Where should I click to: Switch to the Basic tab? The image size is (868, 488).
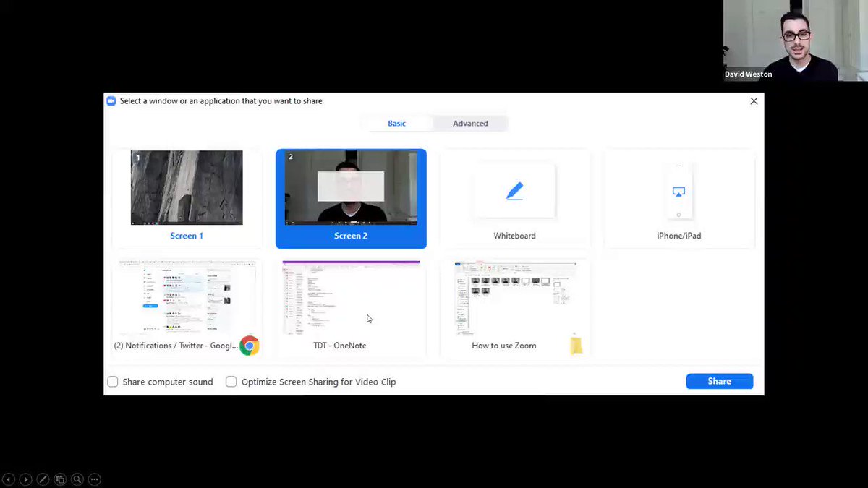397,124
